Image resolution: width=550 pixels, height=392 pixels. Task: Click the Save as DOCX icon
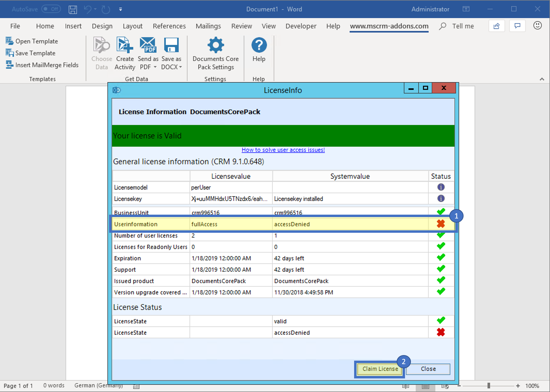point(171,45)
